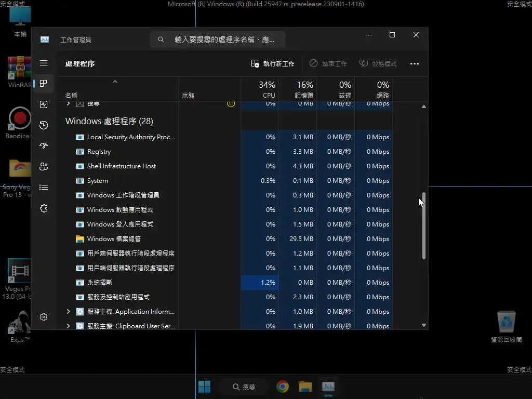Launch Chrome from the taskbar
This screenshot has height=399, width=532.
pyautogui.click(x=282, y=387)
